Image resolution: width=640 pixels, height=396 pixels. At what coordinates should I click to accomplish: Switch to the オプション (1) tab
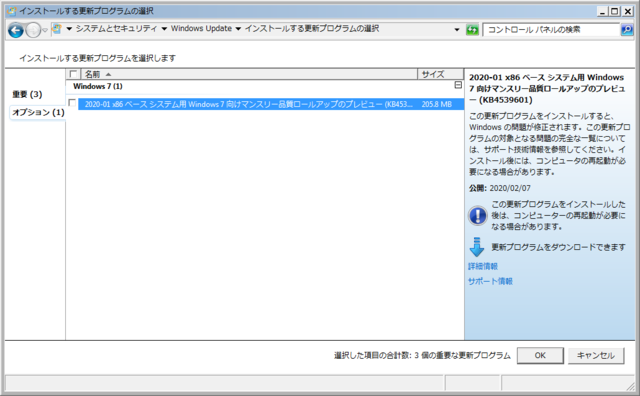[x=38, y=112]
